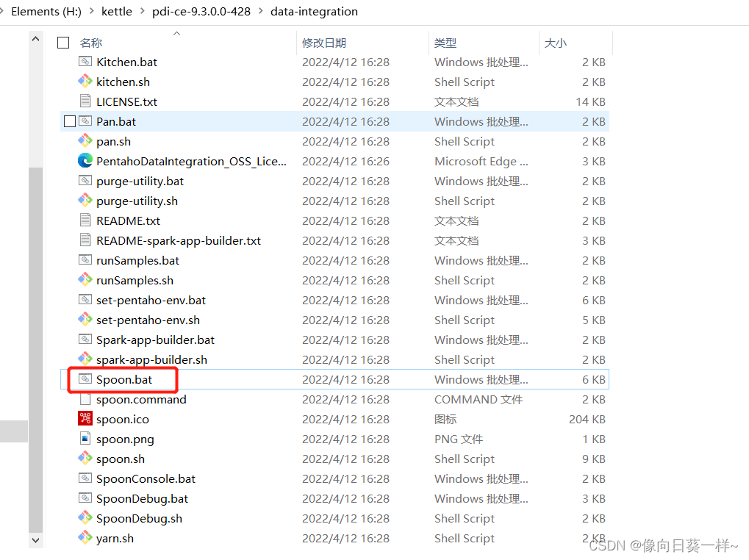
Task: Click the kitchen.sh shell script icon
Action: [x=85, y=81]
